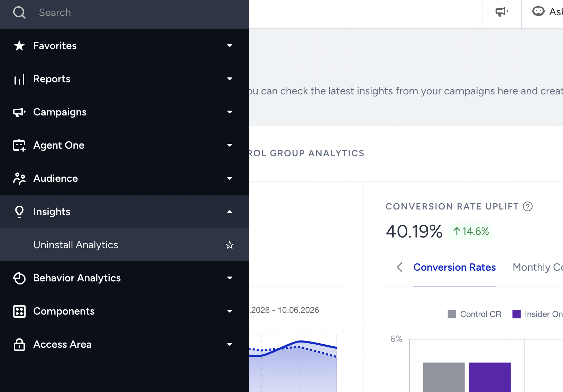This screenshot has width=563, height=392.
Task: Click the gray Control CR bar
Action: coord(444,377)
